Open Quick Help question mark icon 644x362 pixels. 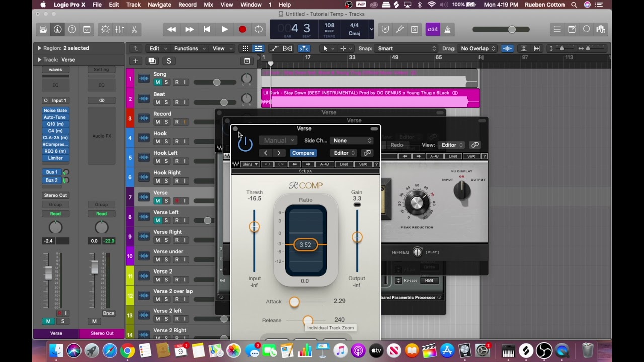72,29
